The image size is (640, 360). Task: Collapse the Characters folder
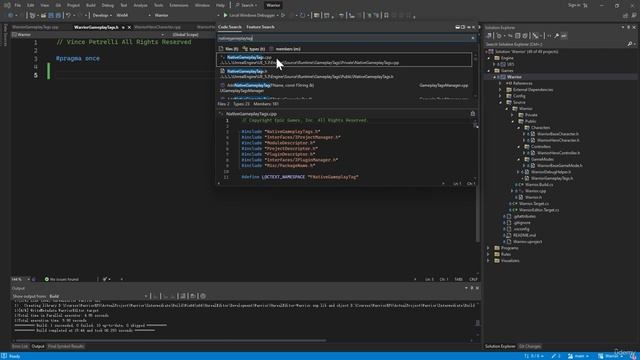[519, 127]
